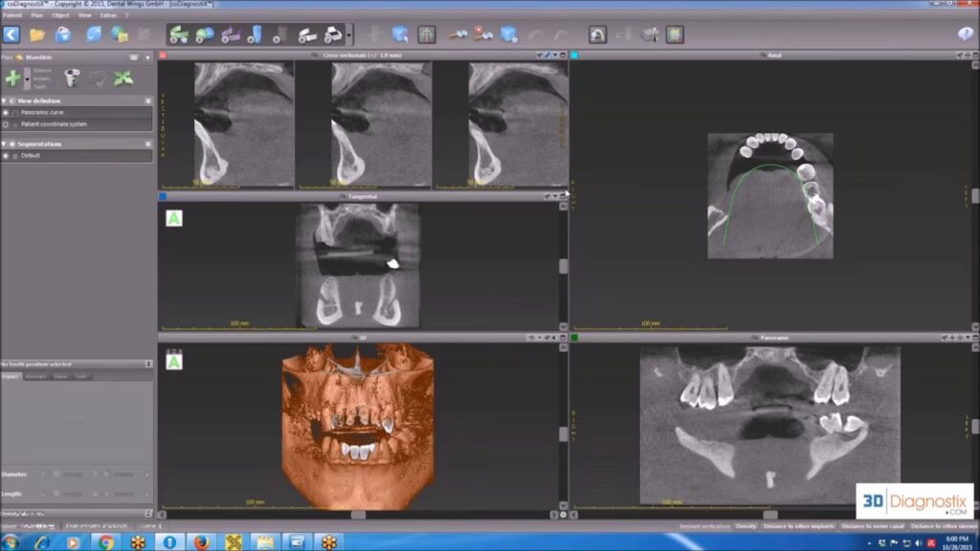
Task: Click the blue cylinder implant toolbar icon
Action: (x=255, y=34)
